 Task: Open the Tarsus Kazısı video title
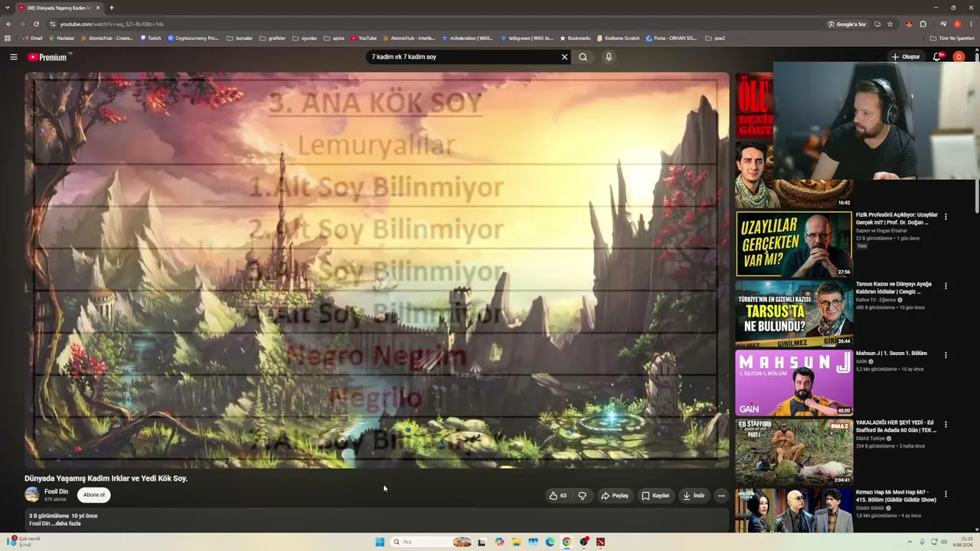pyautogui.click(x=894, y=288)
